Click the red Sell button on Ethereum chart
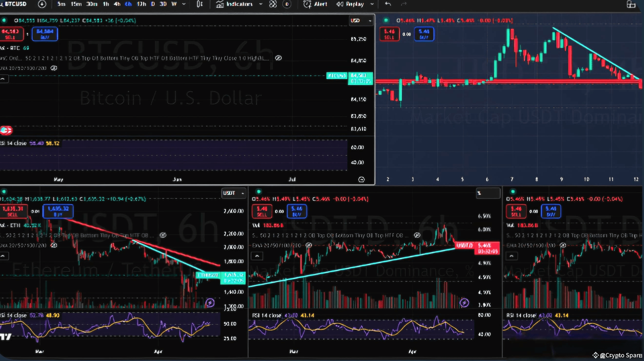 coord(13,211)
